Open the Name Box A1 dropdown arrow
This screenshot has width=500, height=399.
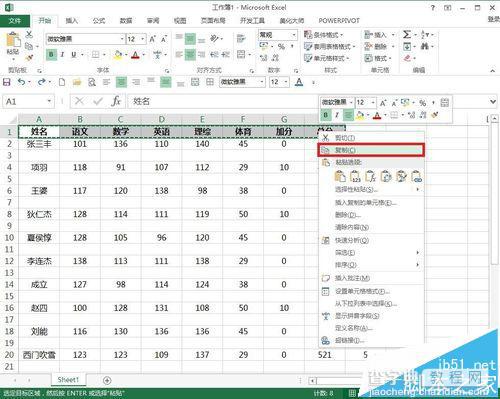49,101
